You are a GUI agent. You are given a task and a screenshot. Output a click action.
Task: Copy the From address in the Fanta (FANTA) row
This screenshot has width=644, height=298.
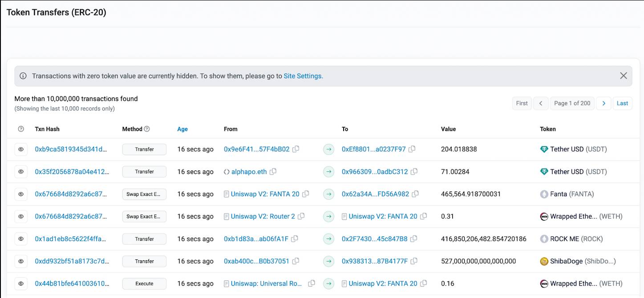pyautogui.click(x=306, y=194)
